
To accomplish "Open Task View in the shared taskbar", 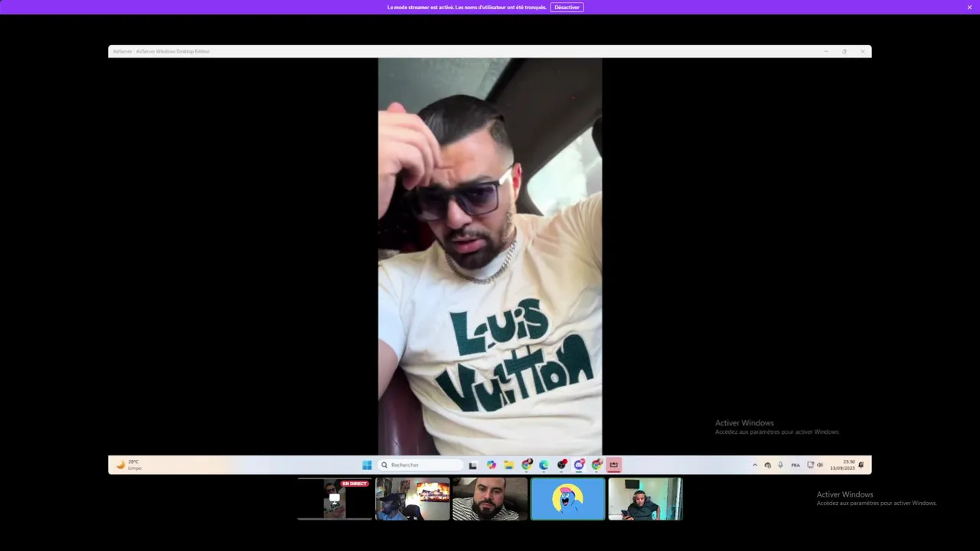I will (x=472, y=465).
